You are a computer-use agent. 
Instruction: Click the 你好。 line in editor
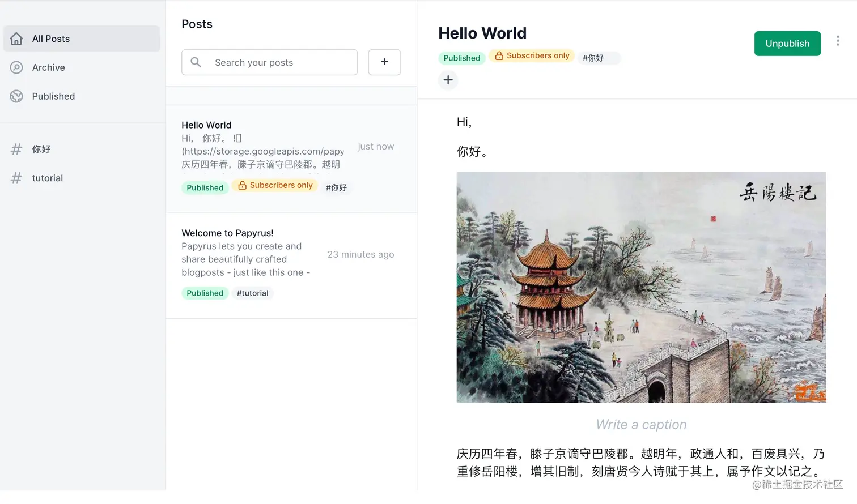tap(473, 152)
